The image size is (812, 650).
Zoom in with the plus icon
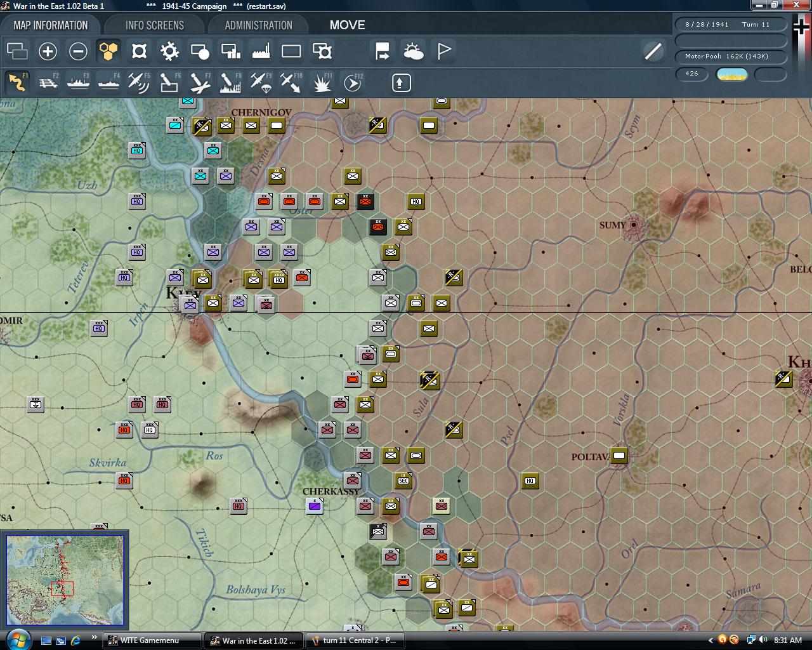[48, 51]
